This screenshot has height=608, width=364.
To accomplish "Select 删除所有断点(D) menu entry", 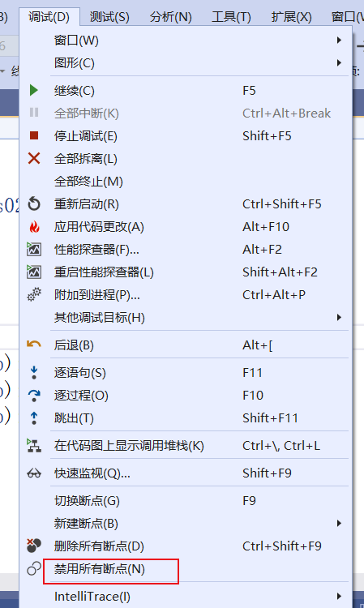I will [x=186, y=546].
